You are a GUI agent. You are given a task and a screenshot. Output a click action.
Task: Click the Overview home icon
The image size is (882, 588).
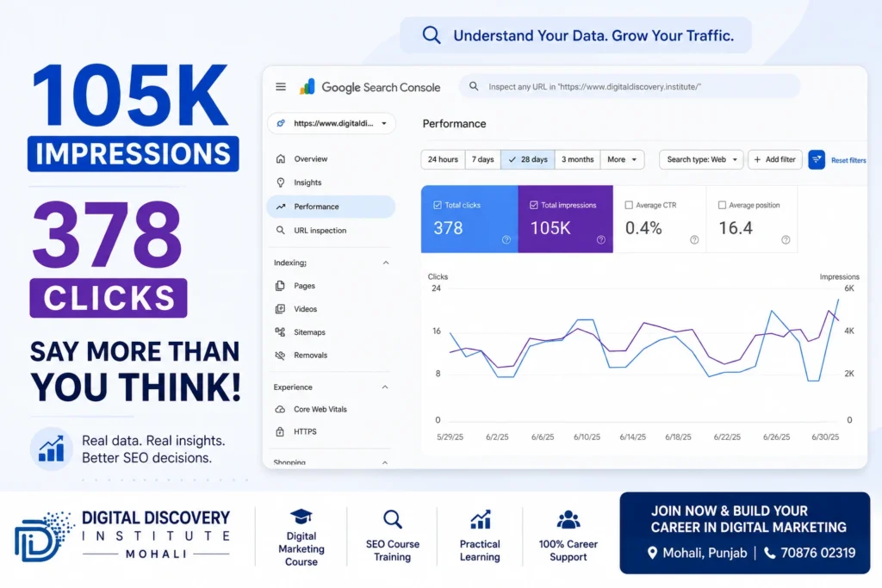pos(281,158)
